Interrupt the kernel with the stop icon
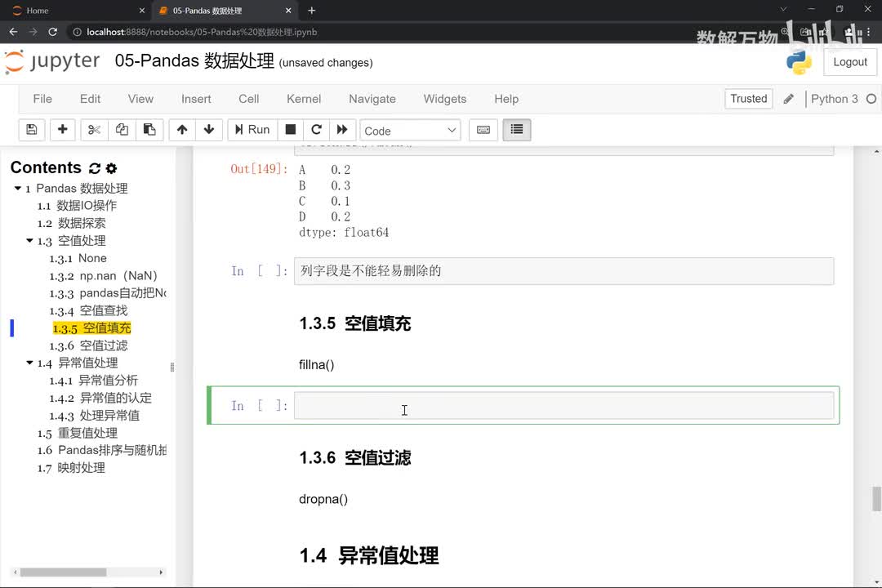Image resolution: width=882 pixels, height=588 pixels. pyautogui.click(x=290, y=130)
